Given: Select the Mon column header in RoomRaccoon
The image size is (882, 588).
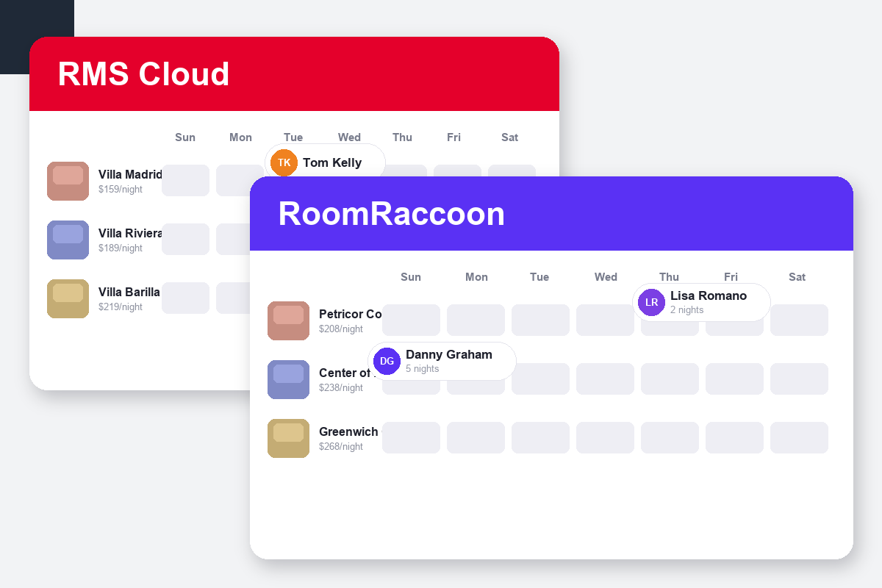Looking at the screenshot, I should [476, 277].
